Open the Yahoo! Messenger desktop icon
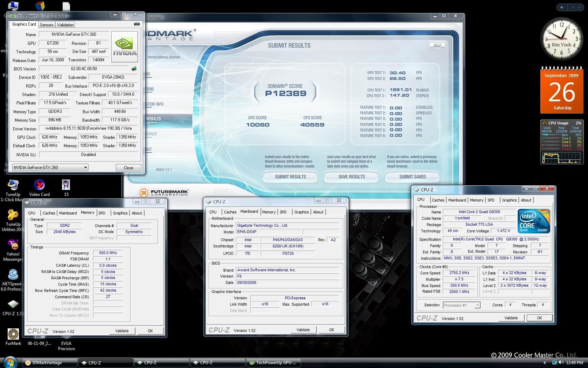Viewport: 588px width, 368px height. tap(13, 250)
